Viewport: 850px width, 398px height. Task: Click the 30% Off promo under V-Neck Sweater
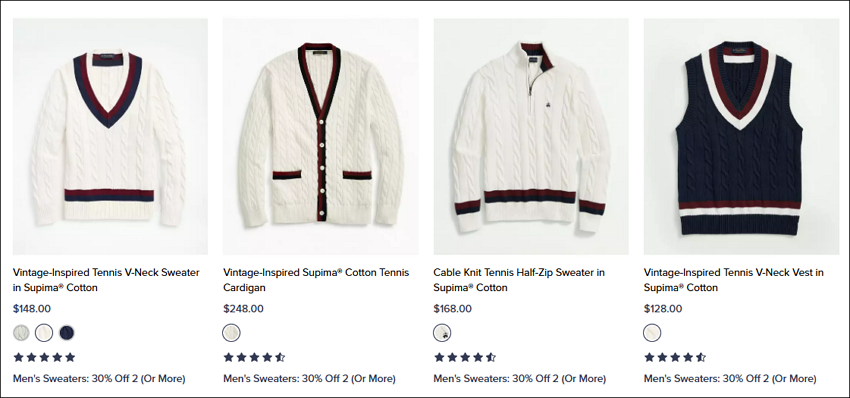[x=99, y=378]
